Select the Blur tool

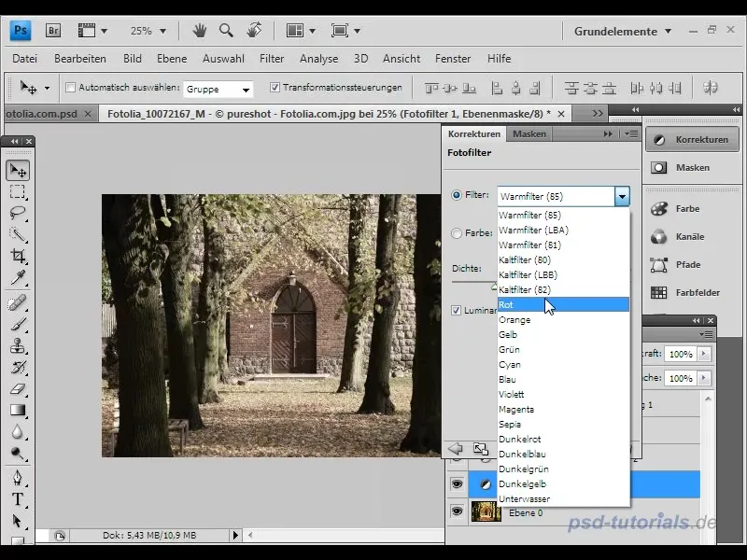[18, 431]
